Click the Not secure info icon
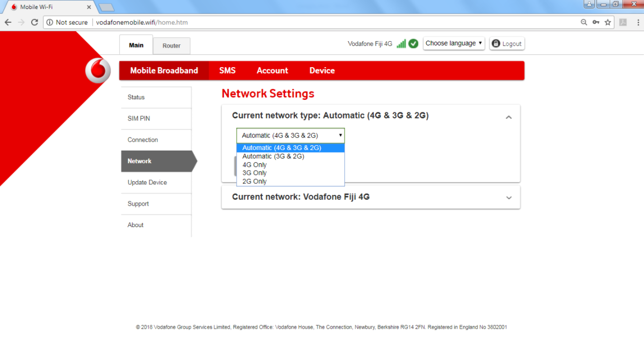The height and width of the screenshot is (346, 644). [x=50, y=22]
